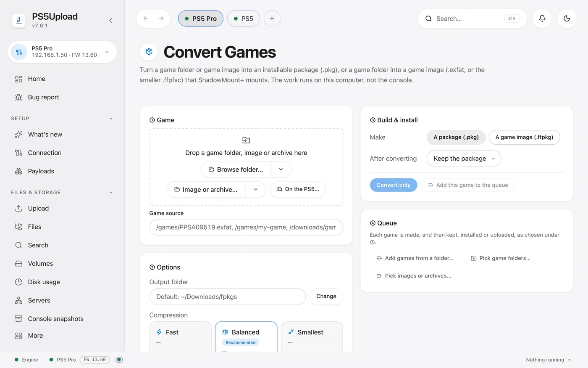Click the PS5 Pro connection avatar icon

tap(19, 52)
